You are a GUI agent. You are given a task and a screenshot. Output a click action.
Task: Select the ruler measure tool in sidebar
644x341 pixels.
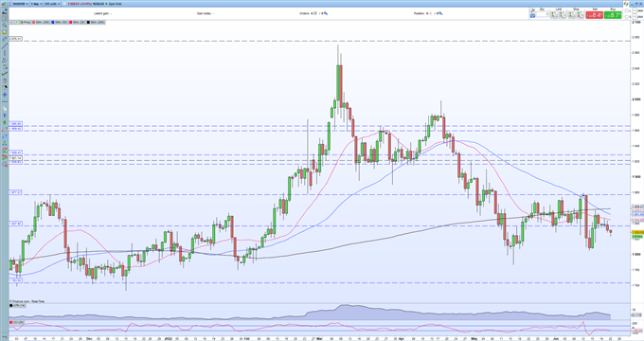click(5, 39)
